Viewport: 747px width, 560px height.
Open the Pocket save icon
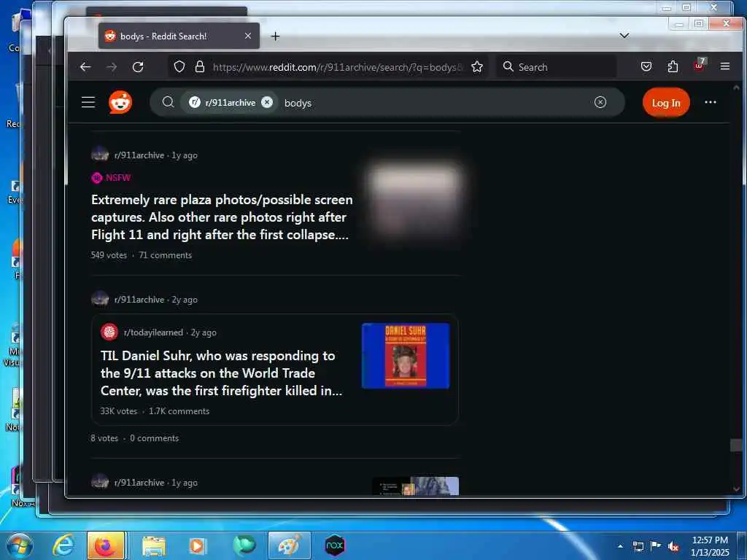point(646,66)
